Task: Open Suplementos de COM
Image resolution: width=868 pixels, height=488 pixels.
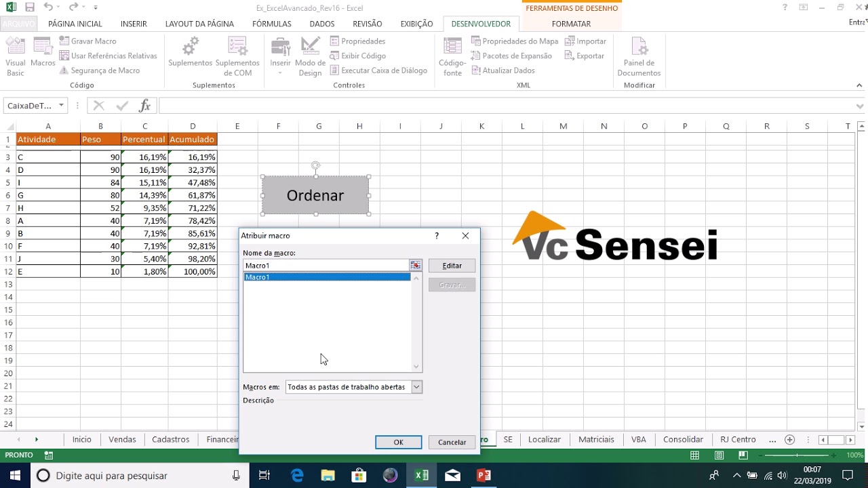Action: [237, 57]
